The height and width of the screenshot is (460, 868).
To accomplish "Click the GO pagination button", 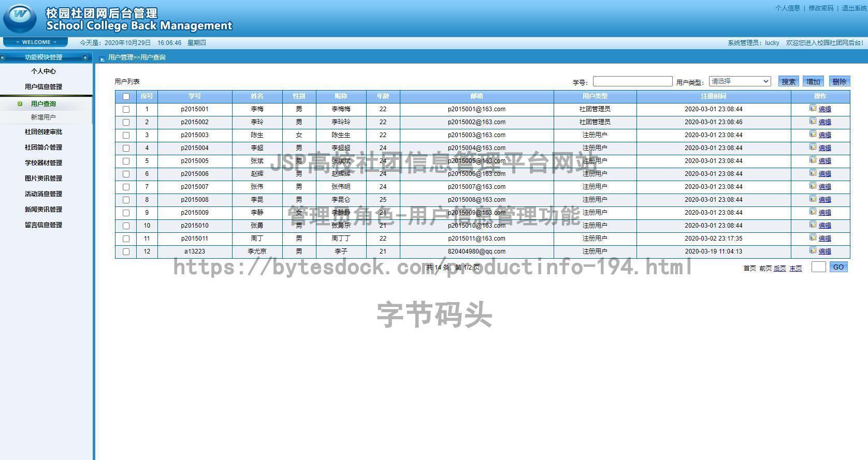I will click(x=838, y=267).
